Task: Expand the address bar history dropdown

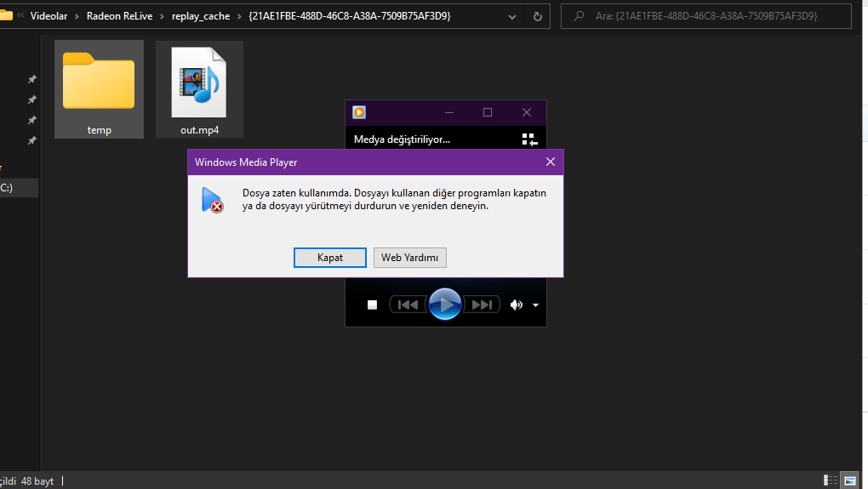Action: 512,17
